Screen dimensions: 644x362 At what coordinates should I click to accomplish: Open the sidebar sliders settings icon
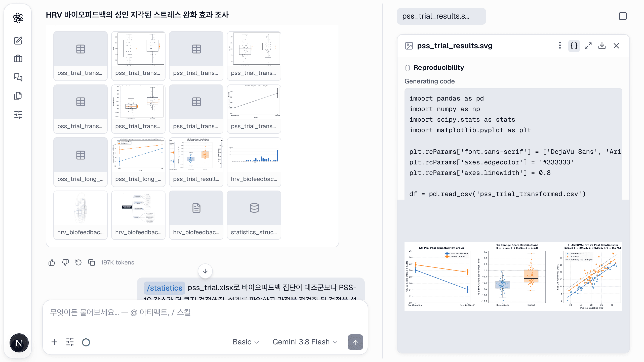click(18, 115)
